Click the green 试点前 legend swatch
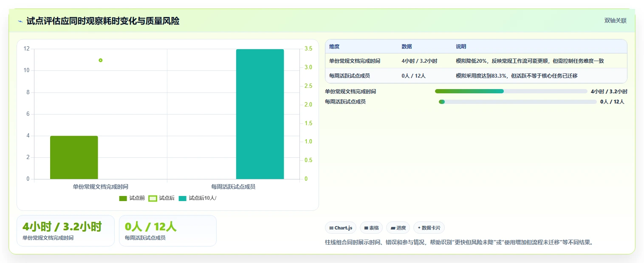Screen dimensions: 644x263 click(123, 198)
